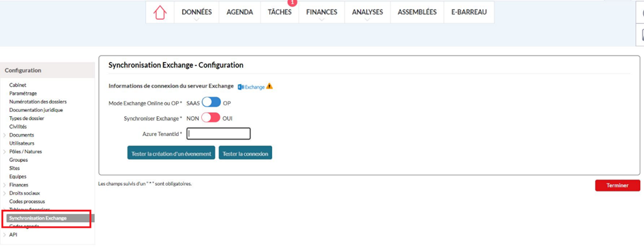The image size is (644, 248).
Task: Open the notification badge on Tâches
Action: (292, 3)
